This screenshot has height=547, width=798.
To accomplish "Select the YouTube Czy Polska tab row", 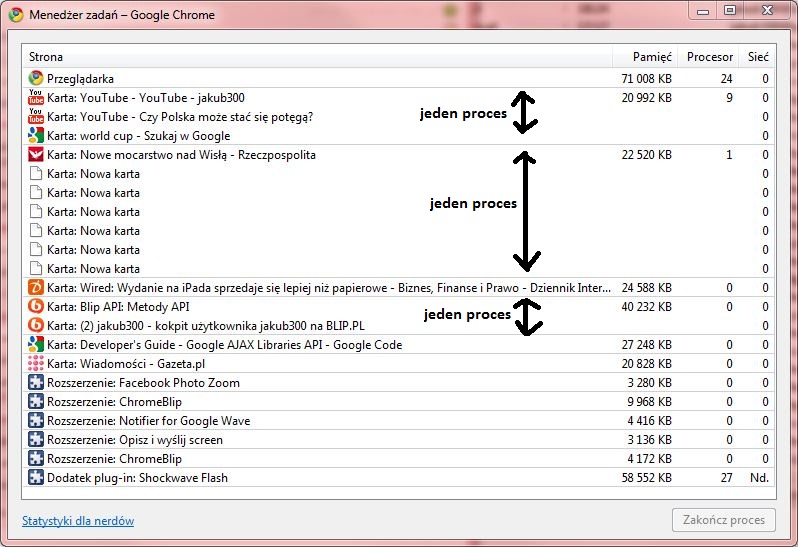I will click(180, 117).
